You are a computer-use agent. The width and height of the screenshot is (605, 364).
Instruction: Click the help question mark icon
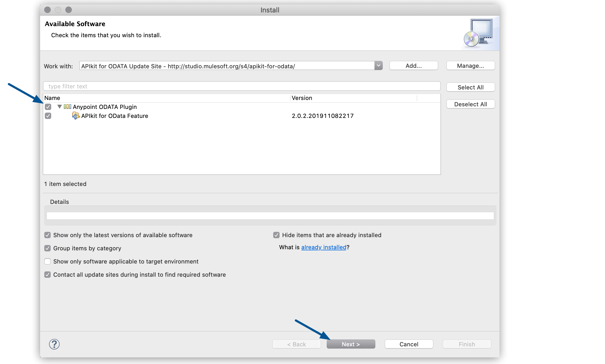[x=54, y=344]
